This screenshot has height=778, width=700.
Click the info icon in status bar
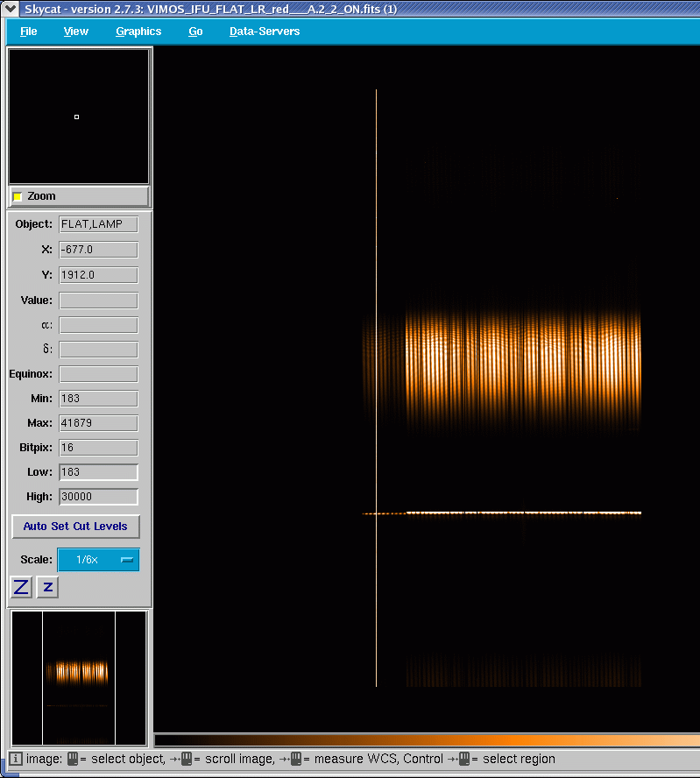click(16, 759)
